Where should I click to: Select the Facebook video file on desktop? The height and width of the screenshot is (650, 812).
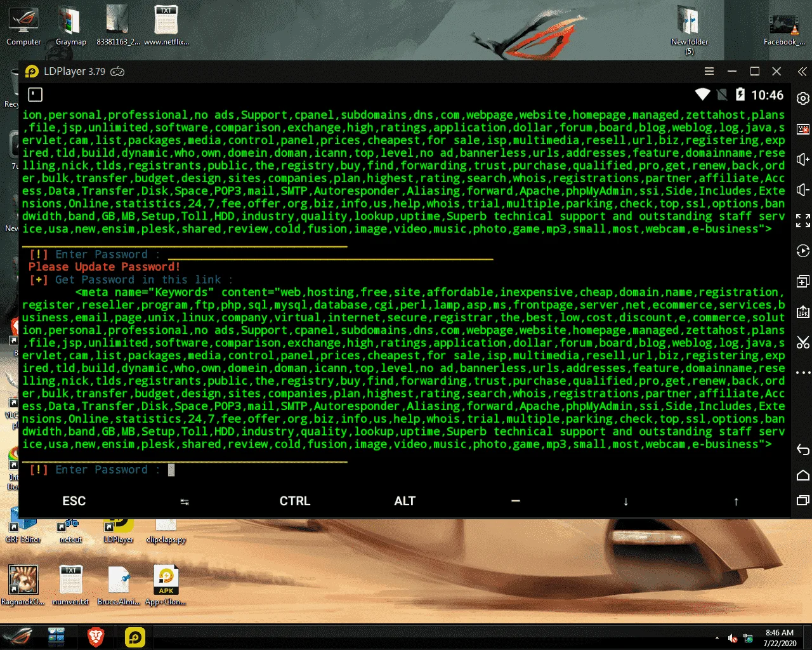(784, 29)
